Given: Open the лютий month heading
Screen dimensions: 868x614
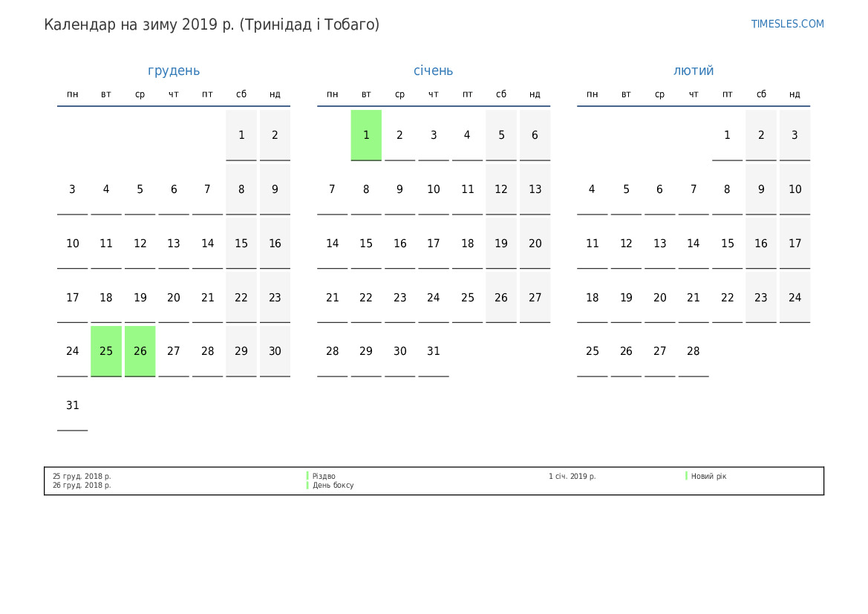Looking at the screenshot, I should (x=694, y=71).
